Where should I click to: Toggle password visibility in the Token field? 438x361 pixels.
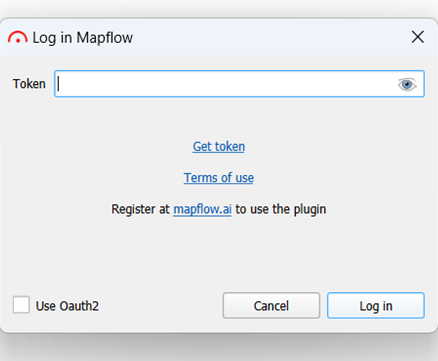tap(407, 84)
